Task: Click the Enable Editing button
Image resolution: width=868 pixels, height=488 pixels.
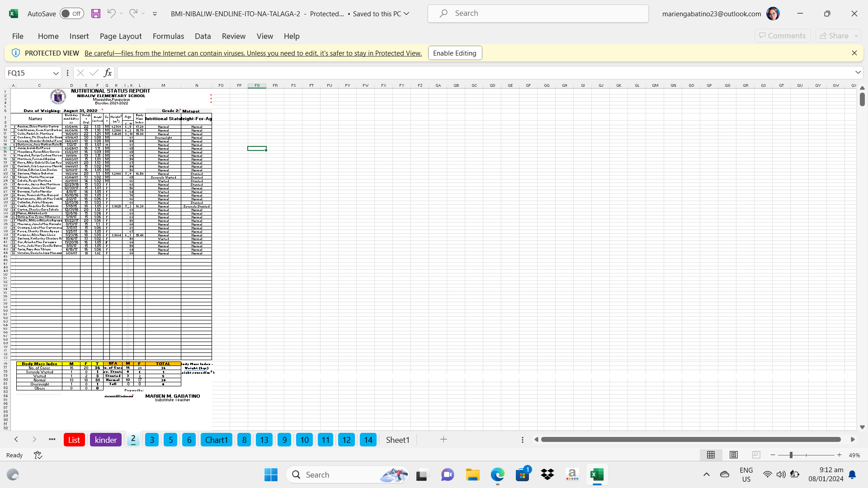Action: point(455,53)
